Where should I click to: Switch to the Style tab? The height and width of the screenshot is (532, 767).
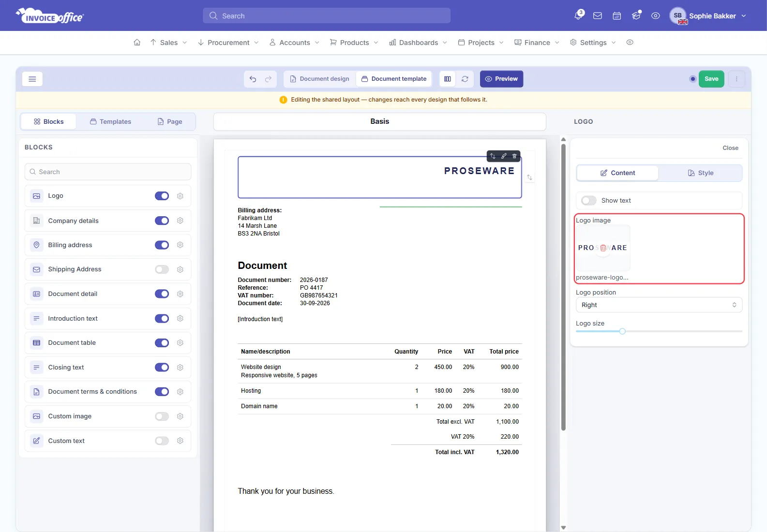(701, 173)
